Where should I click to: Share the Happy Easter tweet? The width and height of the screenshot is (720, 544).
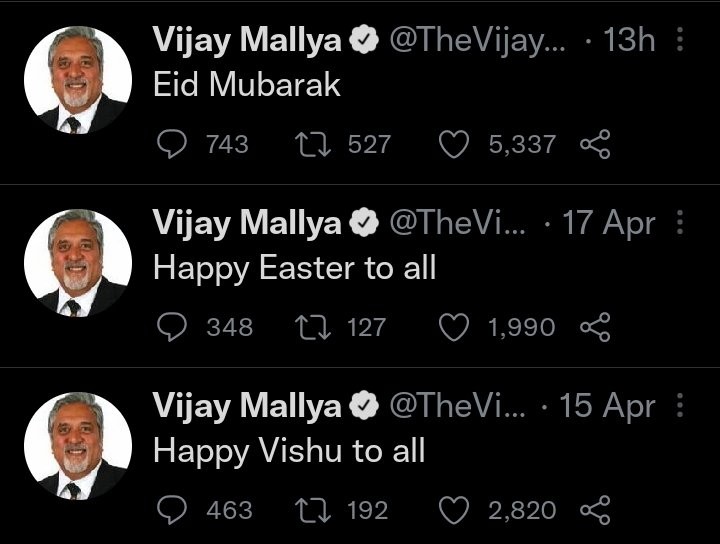(595, 327)
